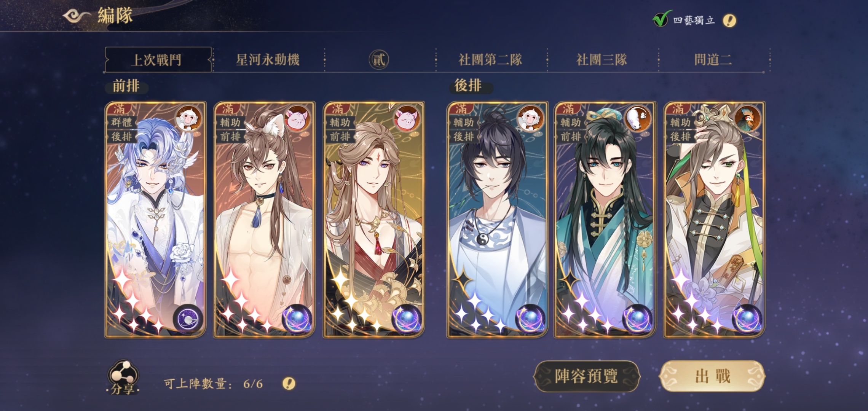
Task: Switch to the 星河永動機 team tab
Action: pos(268,60)
